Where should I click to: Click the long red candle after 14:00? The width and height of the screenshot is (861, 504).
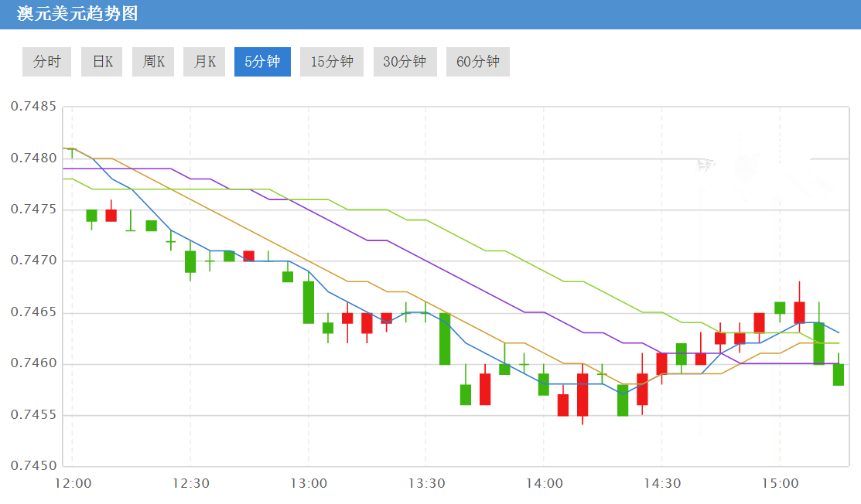point(583,394)
